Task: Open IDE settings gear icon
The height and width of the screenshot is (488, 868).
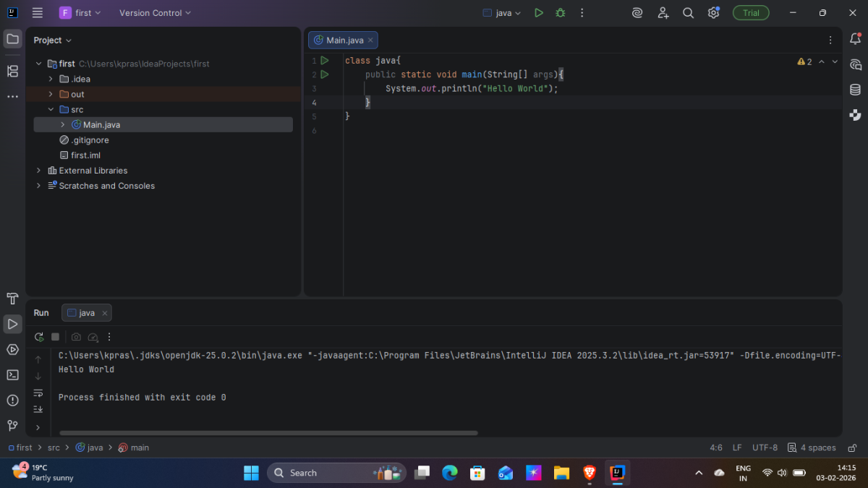Action: click(713, 13)
